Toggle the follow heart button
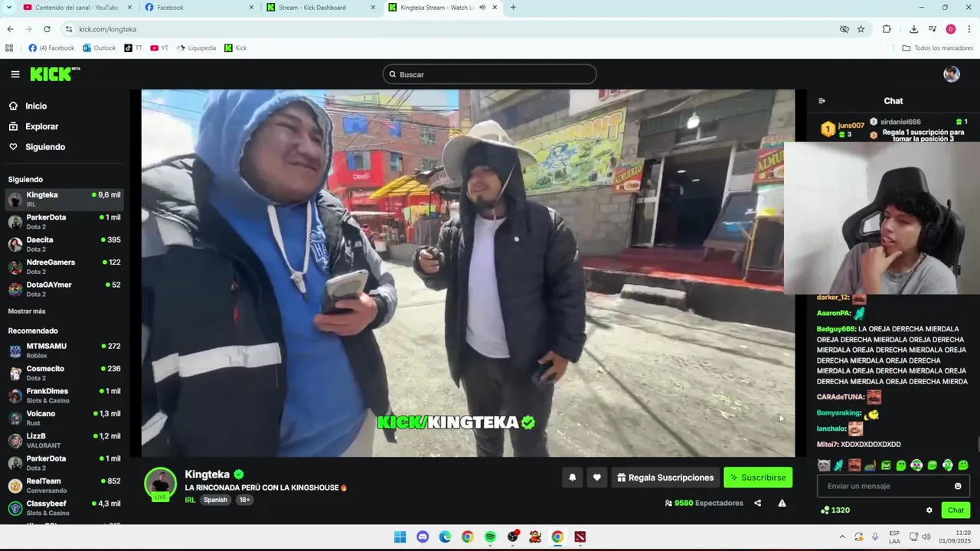The height and width of the screenshot is (551, 980). pyautogui.click(x=596, y=478)
